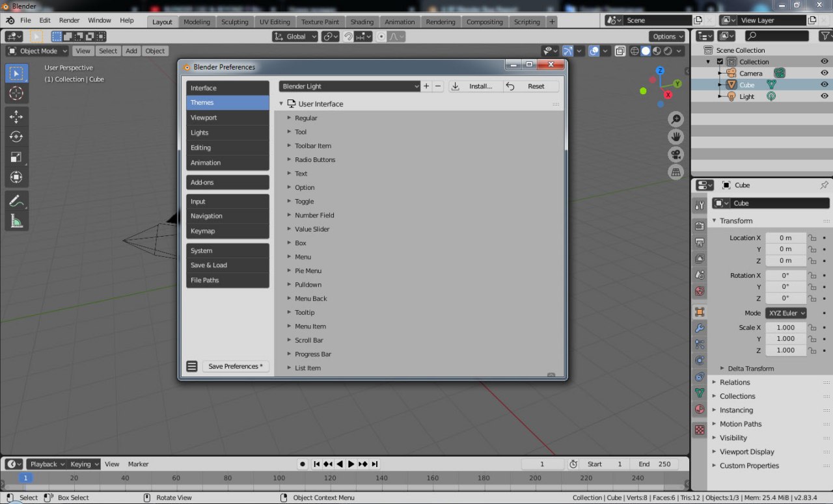Click the Reset theme button
This screenshot has height=504, width=833.
[x=531, y=86]
